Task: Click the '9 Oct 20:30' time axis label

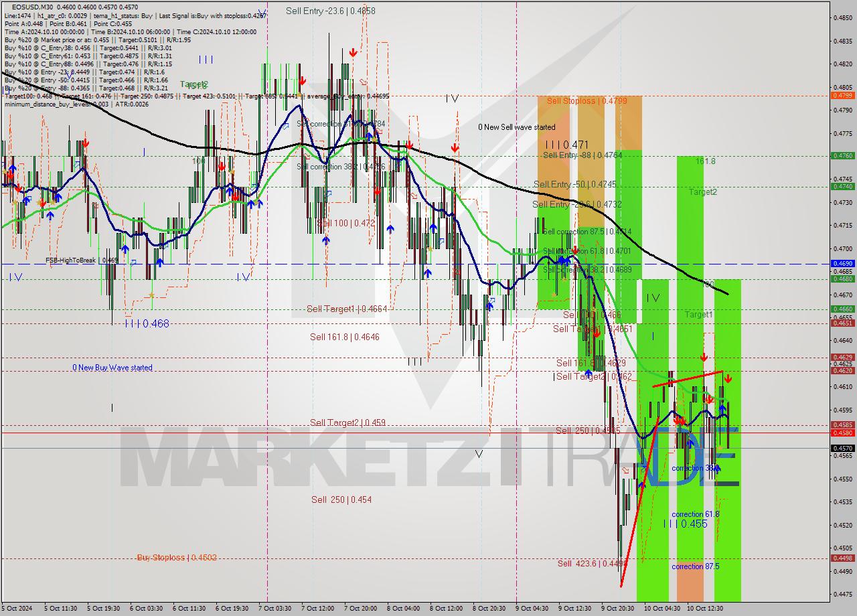Action: point(618,608)
